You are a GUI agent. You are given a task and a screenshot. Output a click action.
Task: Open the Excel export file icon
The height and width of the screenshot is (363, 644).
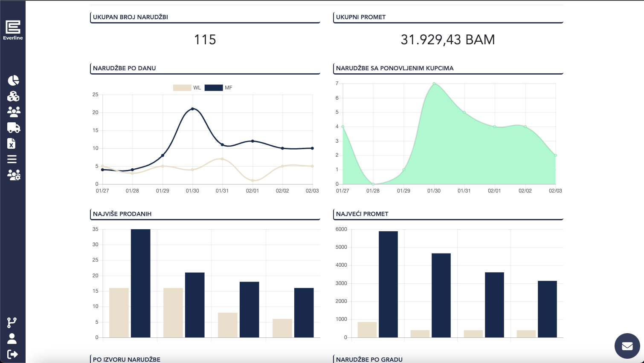tap(12, 144)
